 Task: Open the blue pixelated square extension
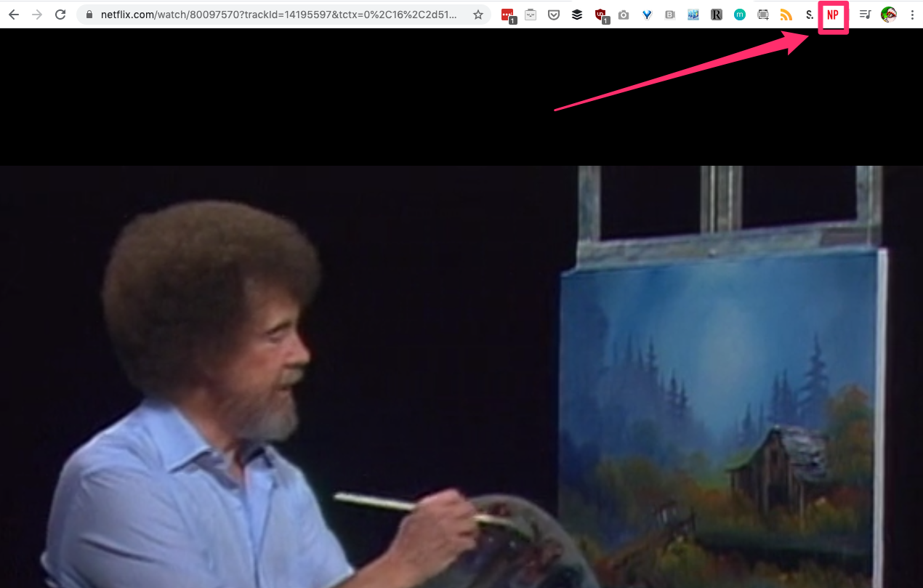click(x=693, y=15)
